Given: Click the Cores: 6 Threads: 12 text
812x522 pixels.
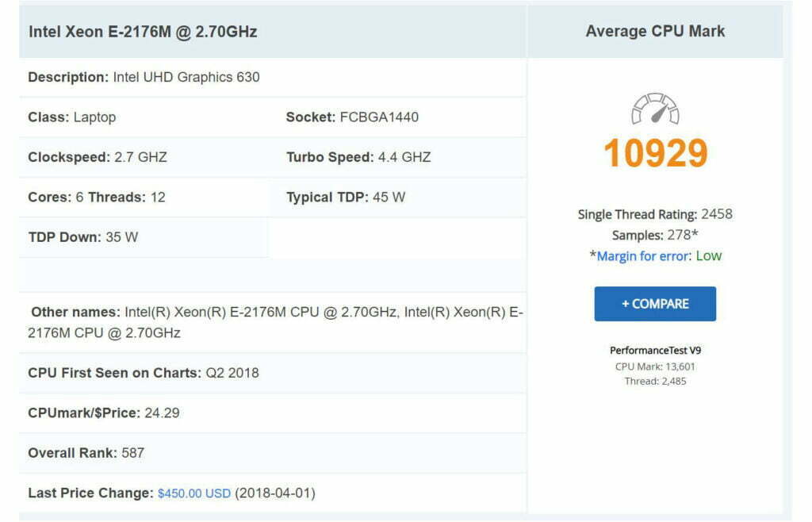Looking at the screenshot, I should pos(97,198).
